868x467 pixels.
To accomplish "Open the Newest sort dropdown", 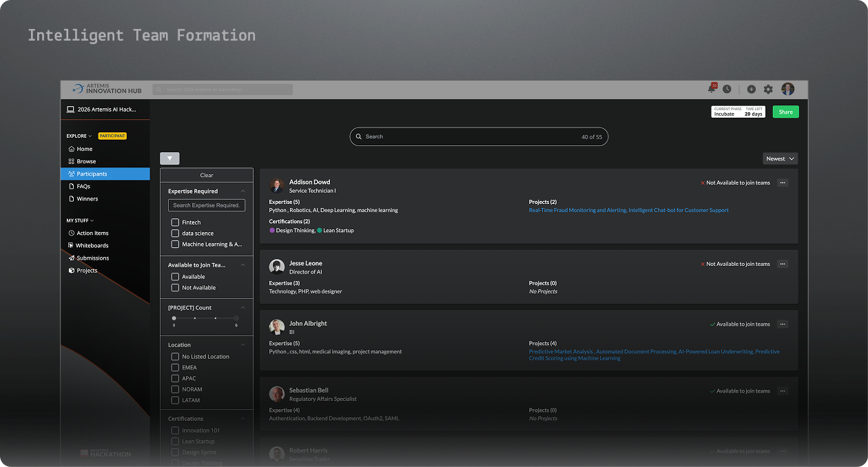I will pyautogui.click(x=780, y=158).
